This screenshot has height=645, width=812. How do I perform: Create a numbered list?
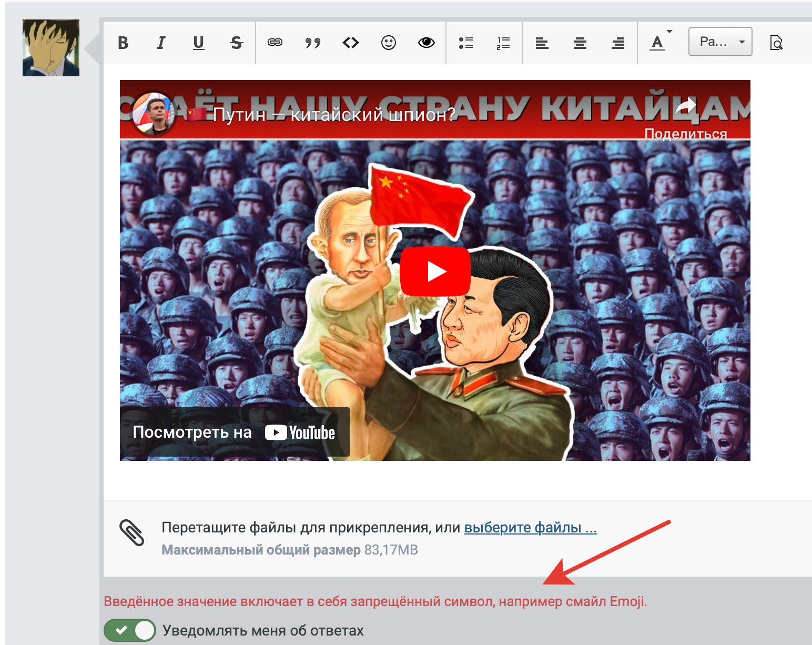pyautogui.click(x=503, y=43)
